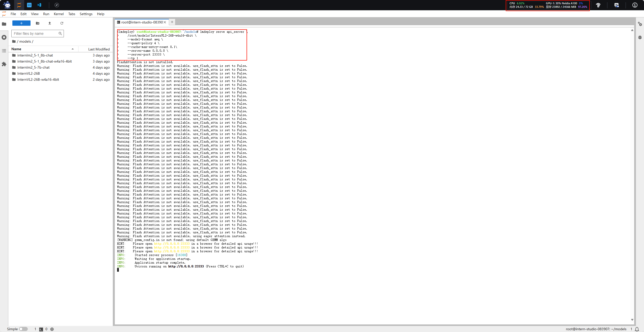Open the property inspector gear icon
Image resolution: width=644 pixels, height=332 pixels.
click(640, 24)
